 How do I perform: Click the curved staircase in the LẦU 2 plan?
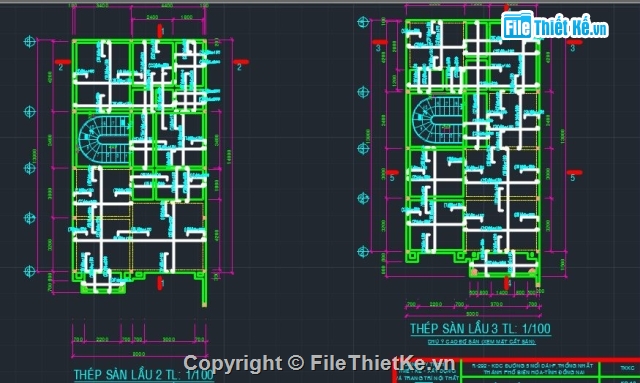tap(104, 139)
